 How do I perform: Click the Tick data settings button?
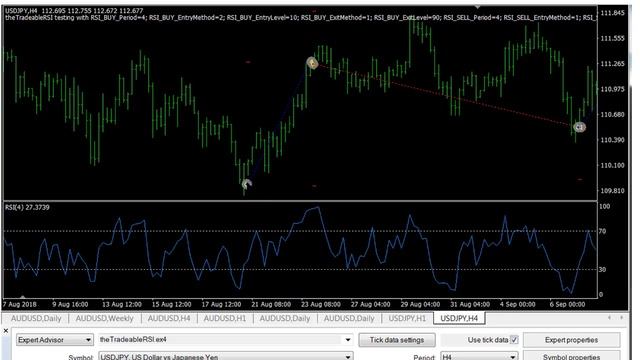coord(397,340)
